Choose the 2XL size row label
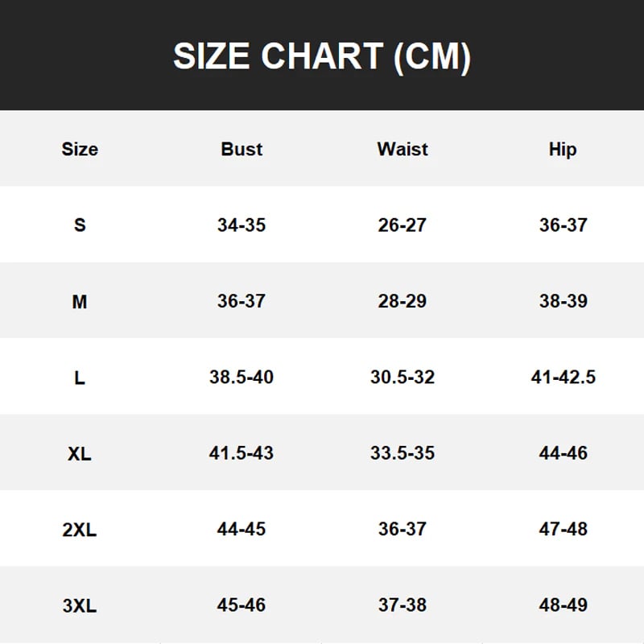This screenshot has height=644, width=644. tap(80, 530)
